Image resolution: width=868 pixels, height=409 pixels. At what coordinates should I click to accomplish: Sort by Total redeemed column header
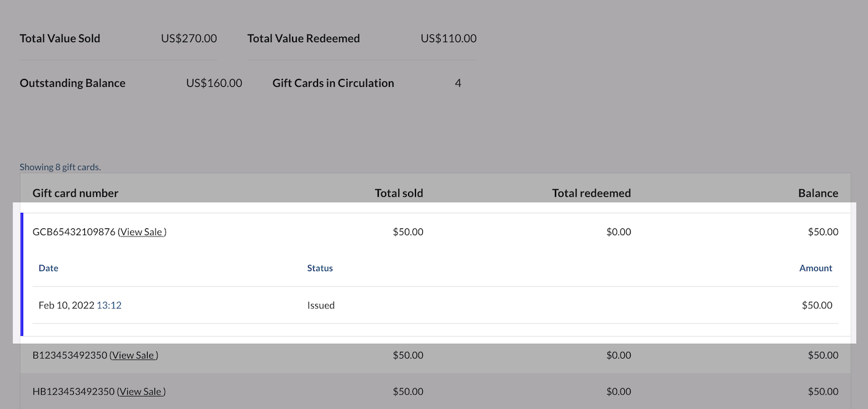click(591, 193)
